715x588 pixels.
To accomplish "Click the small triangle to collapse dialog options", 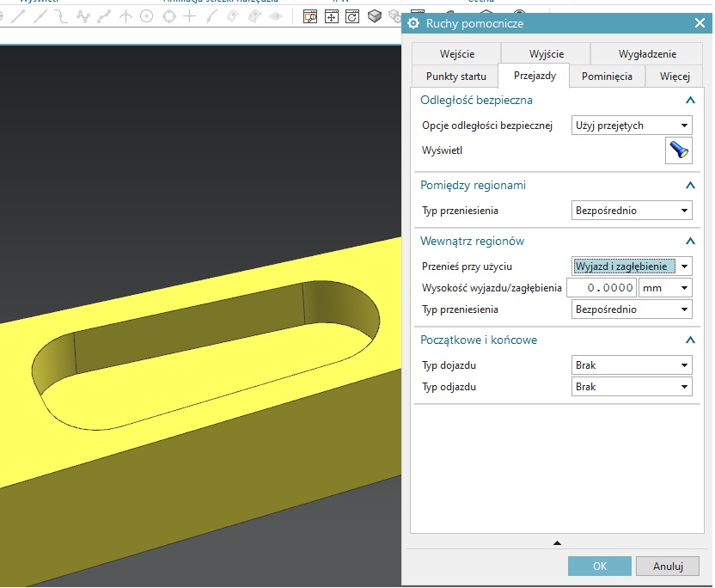I will (557, 542).
